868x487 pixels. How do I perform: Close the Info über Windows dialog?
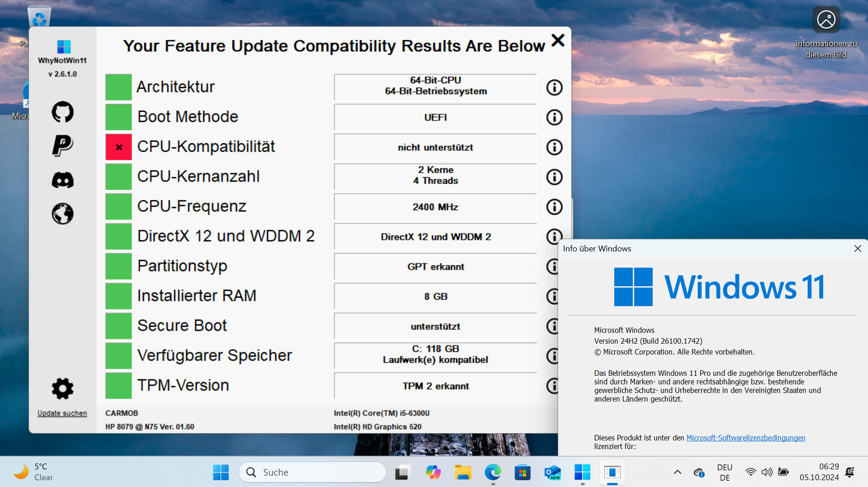click(x=858, y=248)
